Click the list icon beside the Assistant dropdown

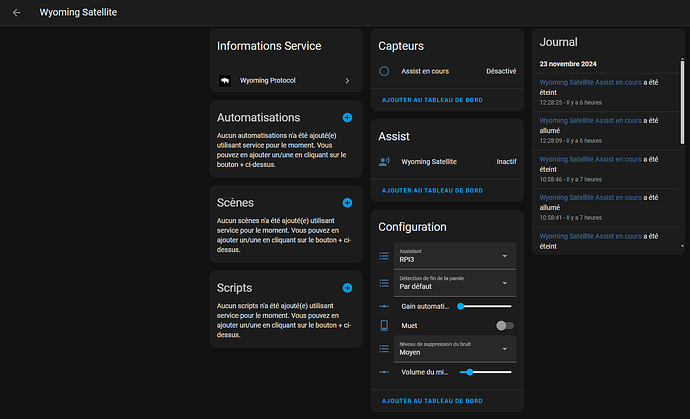384,256
